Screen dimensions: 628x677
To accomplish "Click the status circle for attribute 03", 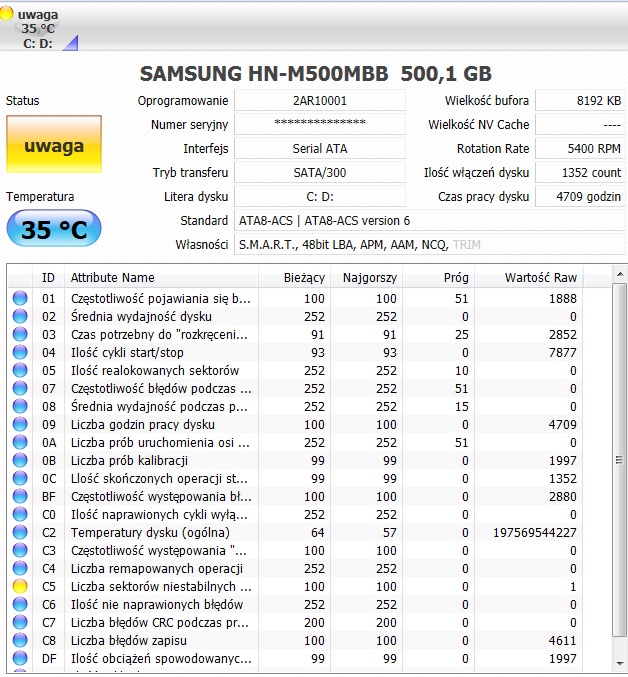I will (x=20, y=334).
